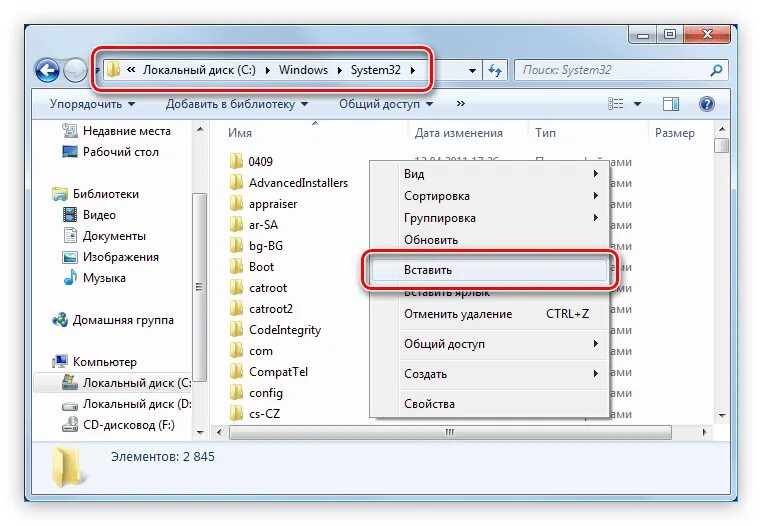Click the Изображения library icon
This screenshot has height=526, width=762.
coord(70,257)
